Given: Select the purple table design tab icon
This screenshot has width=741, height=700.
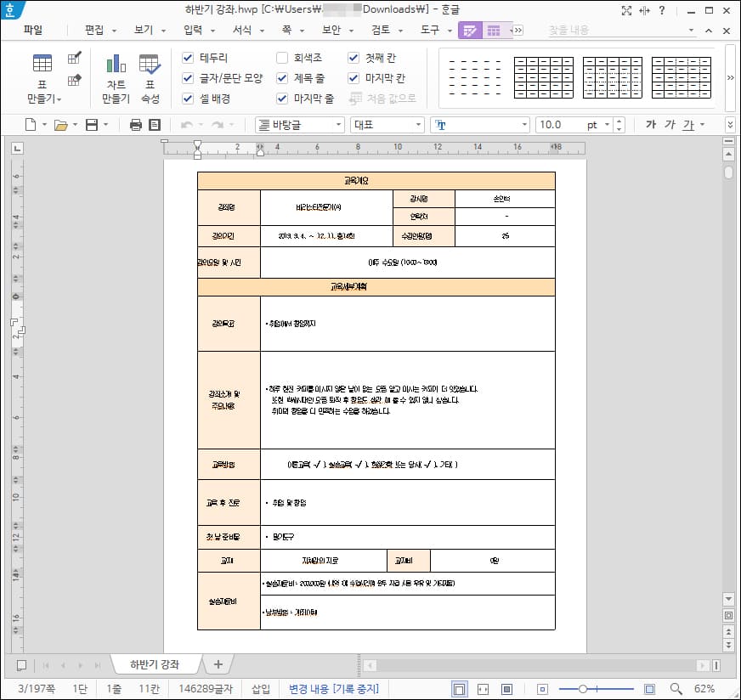Looking at the screenshot, I should [470, 31].
